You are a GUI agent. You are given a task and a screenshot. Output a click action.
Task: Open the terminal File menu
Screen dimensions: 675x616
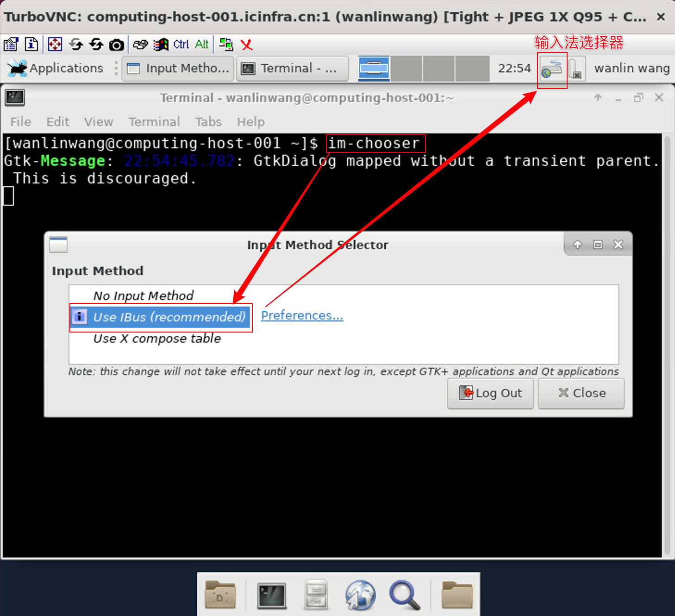tap(21, 122)
